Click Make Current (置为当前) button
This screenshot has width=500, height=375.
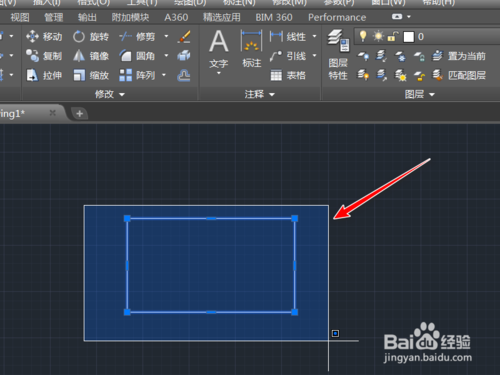459,56
